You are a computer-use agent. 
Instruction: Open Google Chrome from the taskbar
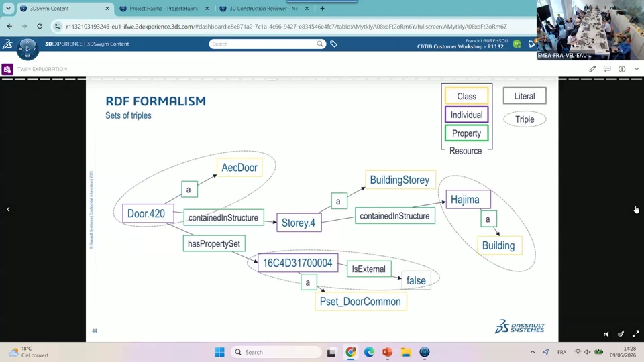[350, 352]
